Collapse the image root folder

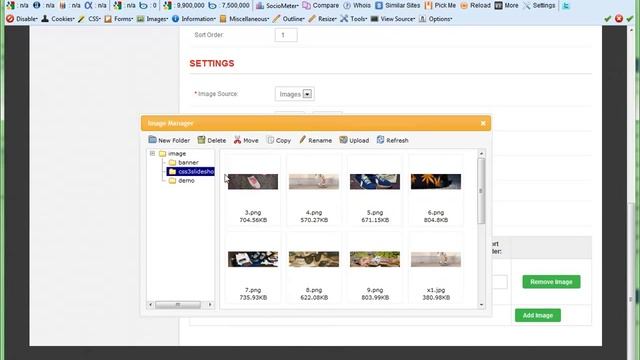(x=152, y=153)
